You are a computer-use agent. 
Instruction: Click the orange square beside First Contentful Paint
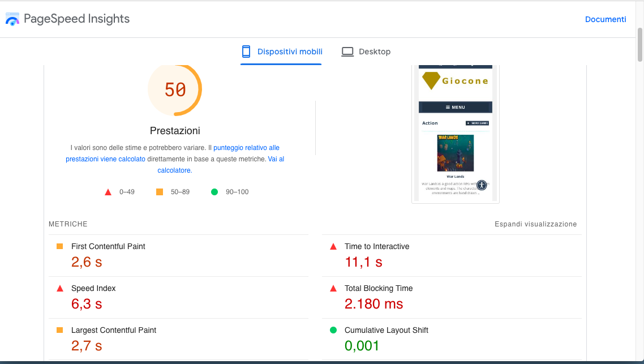pos(59,246)
